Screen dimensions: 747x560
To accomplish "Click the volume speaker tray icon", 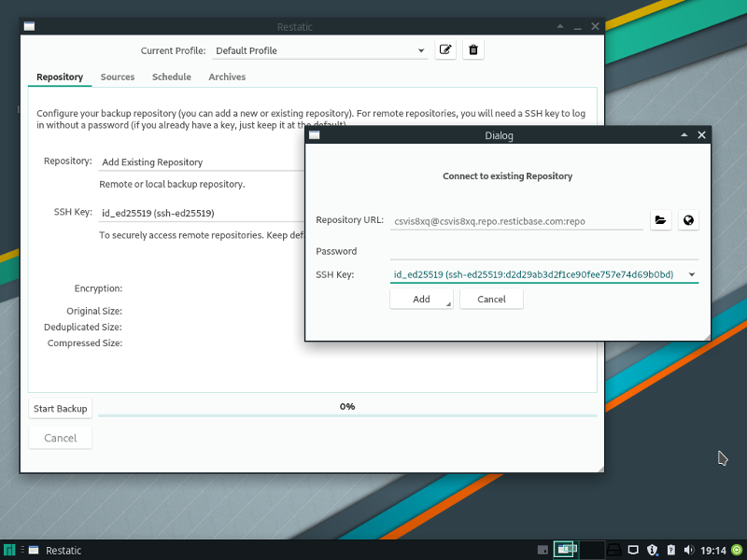I will coord(688,550).
